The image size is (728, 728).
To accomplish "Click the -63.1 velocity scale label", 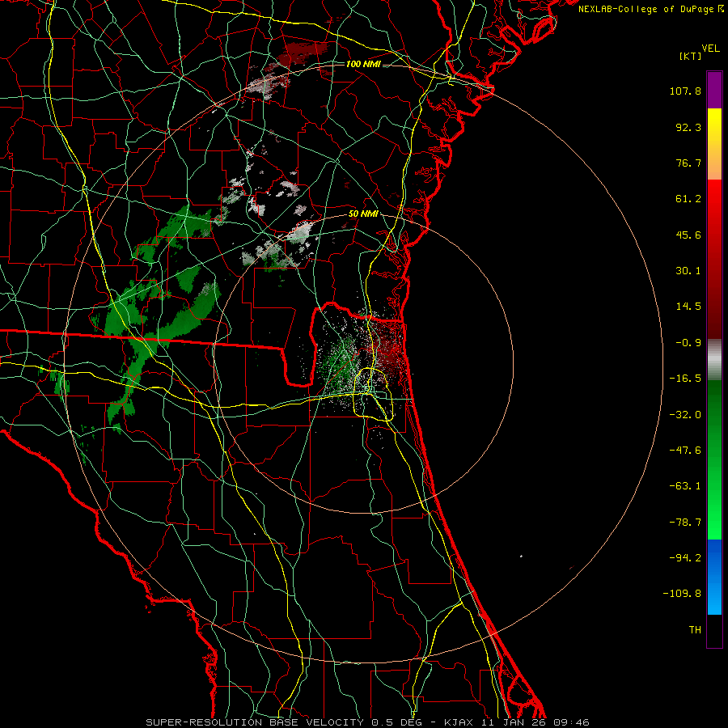I will pyautogui.click(x=685, y=486).
